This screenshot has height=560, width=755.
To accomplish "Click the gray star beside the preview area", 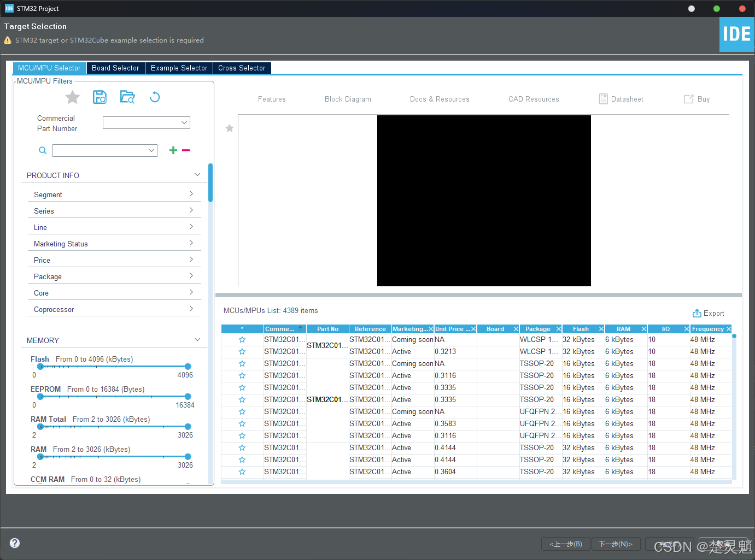I will [x=230, y=128].
